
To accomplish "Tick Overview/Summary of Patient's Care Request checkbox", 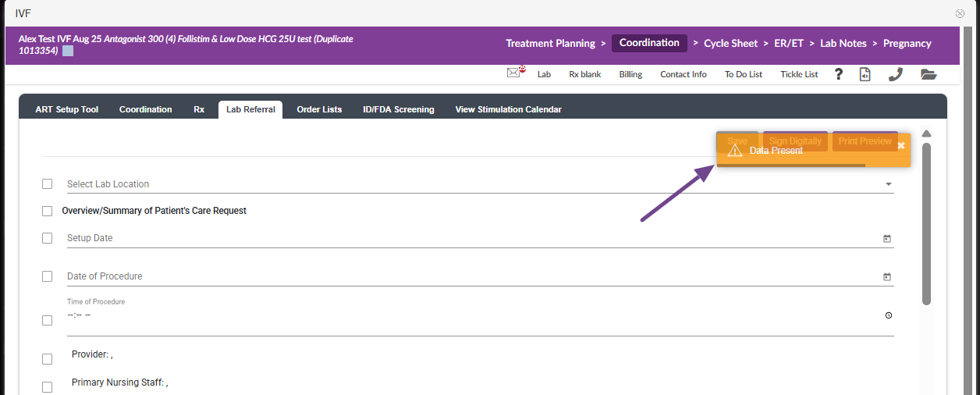I will 48,212.
